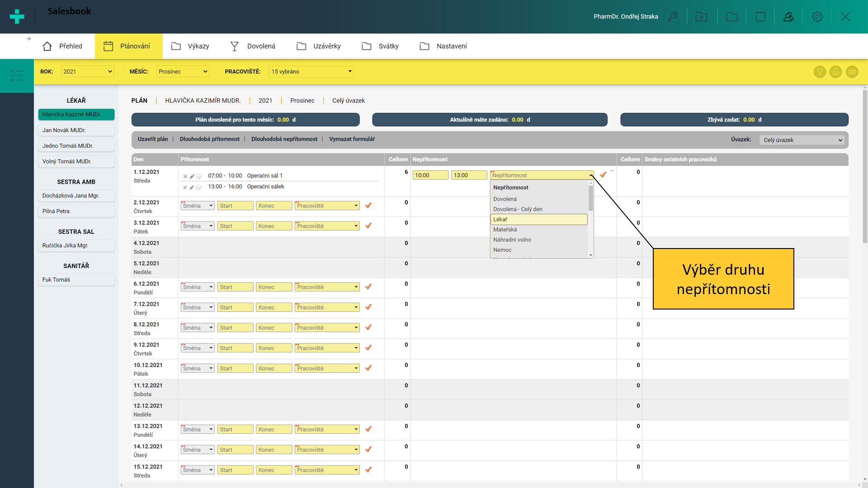Select Jan Novák MUDr. in the staff list
Image resolution: width=868 pixels, height=488 pixels.
click(x=76, y=130)
